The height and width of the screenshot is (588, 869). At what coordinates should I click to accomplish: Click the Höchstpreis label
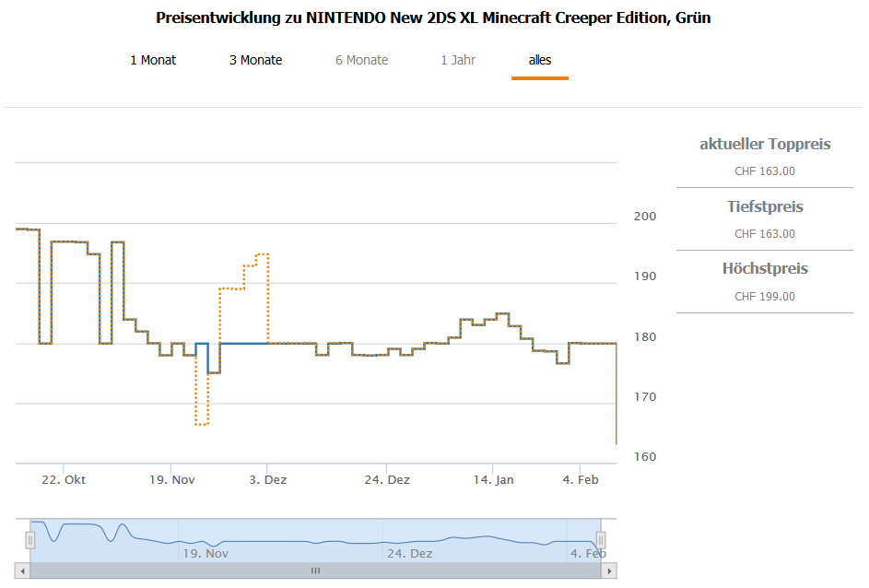(765, 269)
